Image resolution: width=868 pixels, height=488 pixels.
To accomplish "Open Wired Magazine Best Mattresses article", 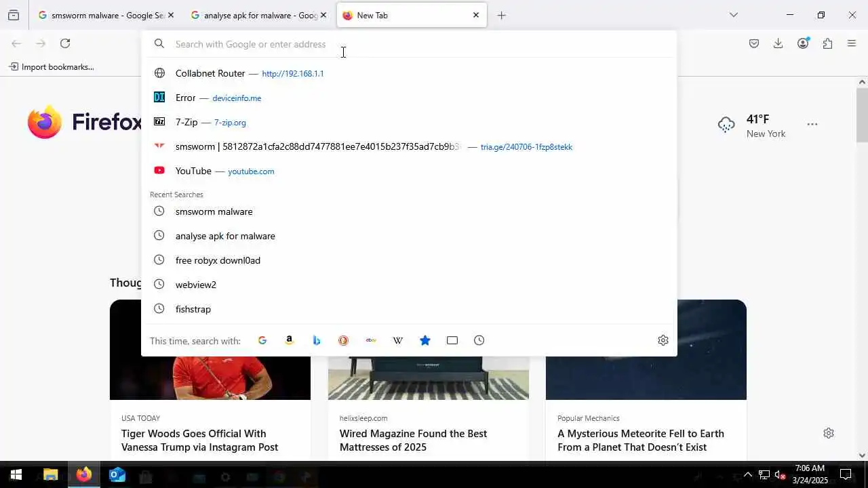I will point(413,440).
